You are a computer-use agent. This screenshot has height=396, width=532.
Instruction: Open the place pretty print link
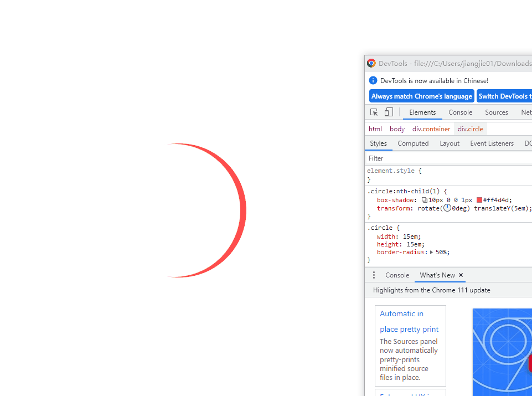409,329
